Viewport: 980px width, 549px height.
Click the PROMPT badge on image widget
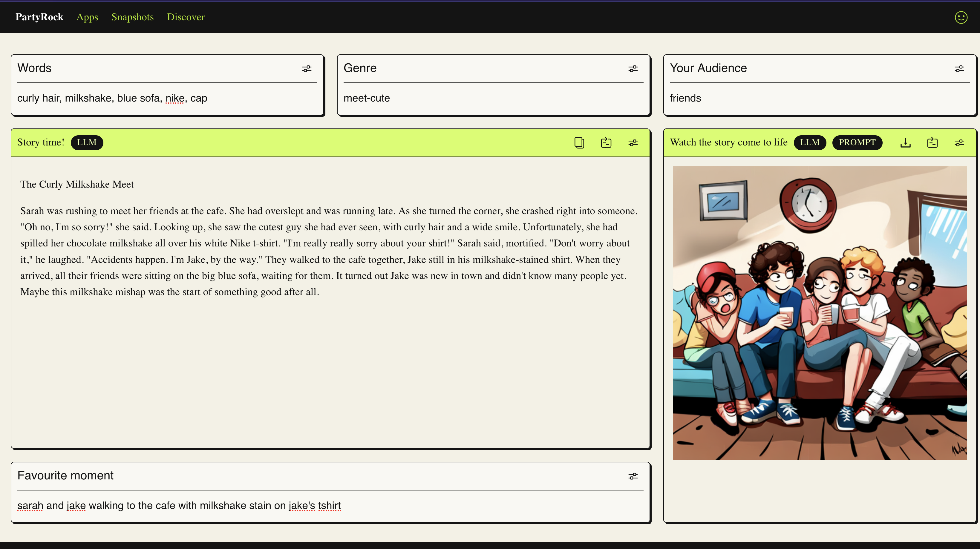point(857,142)
